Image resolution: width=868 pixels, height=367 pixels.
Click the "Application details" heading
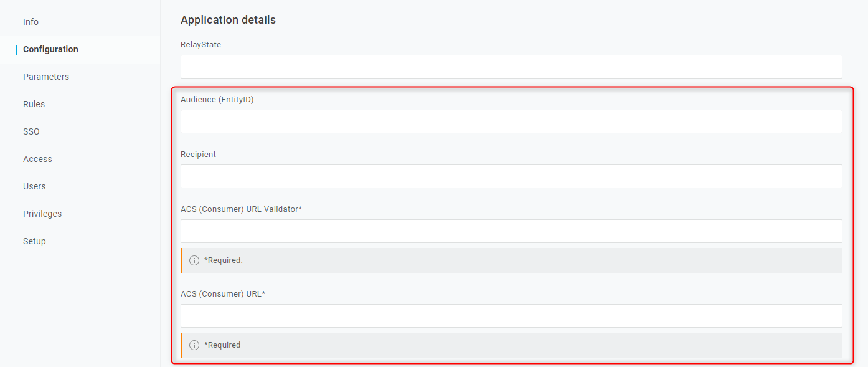pos(228,20)
